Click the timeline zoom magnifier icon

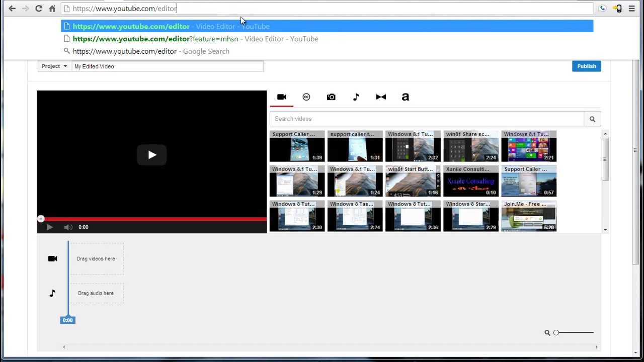(x=547, y=333)
